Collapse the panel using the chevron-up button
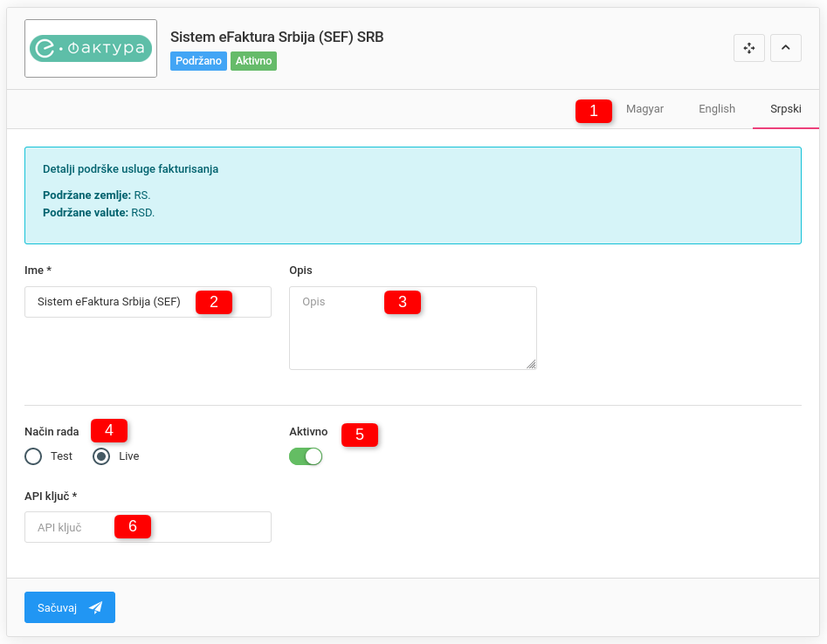Image resolution: width=827 pixels, height=644 pixels. pyautogui.click(x=785, y=48)
